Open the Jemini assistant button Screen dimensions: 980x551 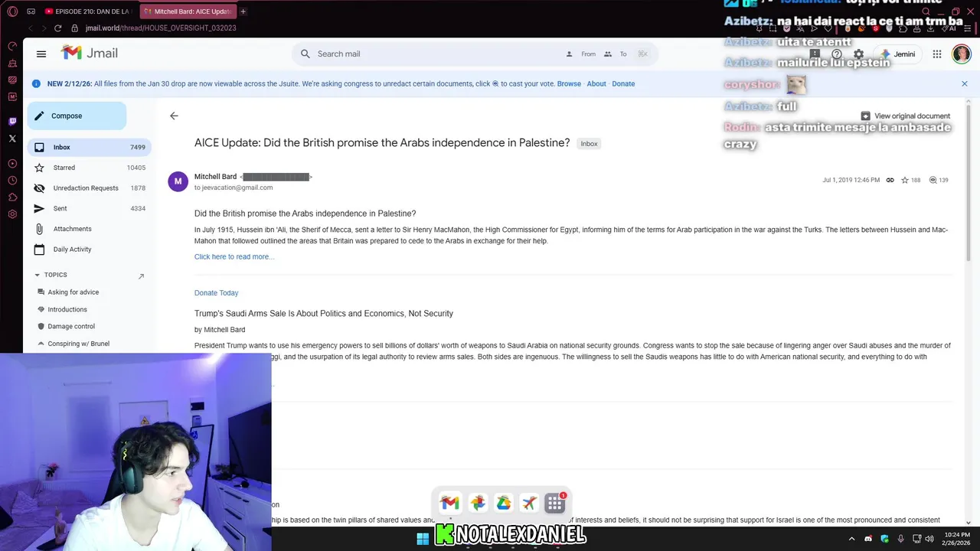897,54
